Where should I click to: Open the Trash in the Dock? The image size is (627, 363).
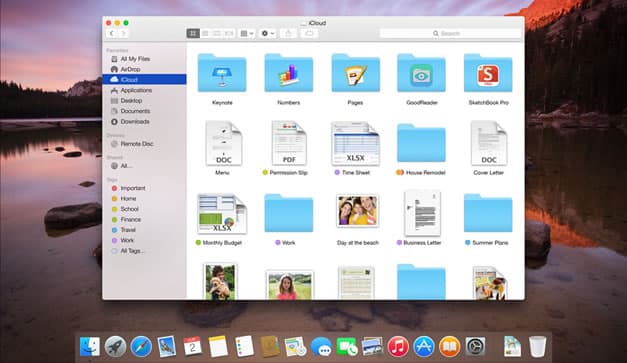pos(537,346)
